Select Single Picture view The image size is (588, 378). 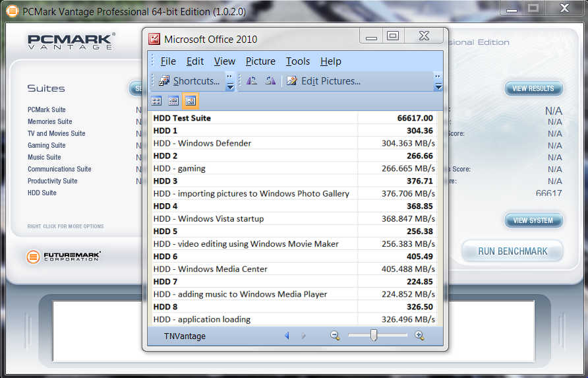190,101
